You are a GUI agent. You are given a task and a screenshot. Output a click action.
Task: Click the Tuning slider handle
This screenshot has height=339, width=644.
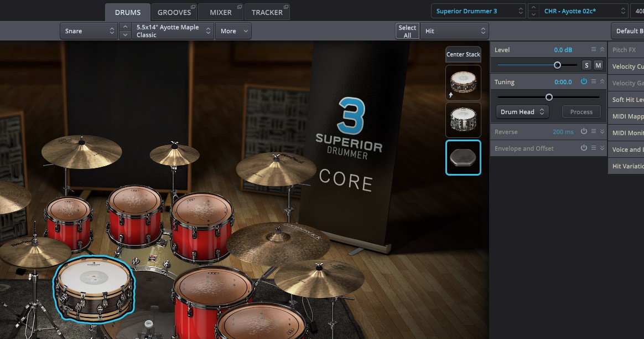549,97
